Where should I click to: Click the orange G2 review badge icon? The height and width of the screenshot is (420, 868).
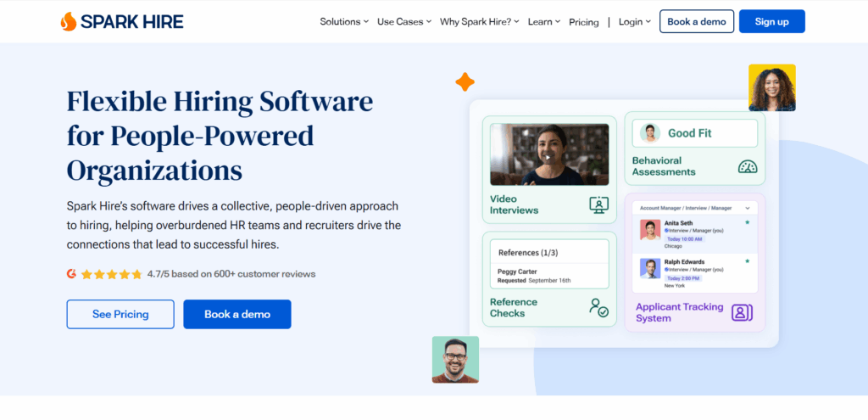coord(71,274)
